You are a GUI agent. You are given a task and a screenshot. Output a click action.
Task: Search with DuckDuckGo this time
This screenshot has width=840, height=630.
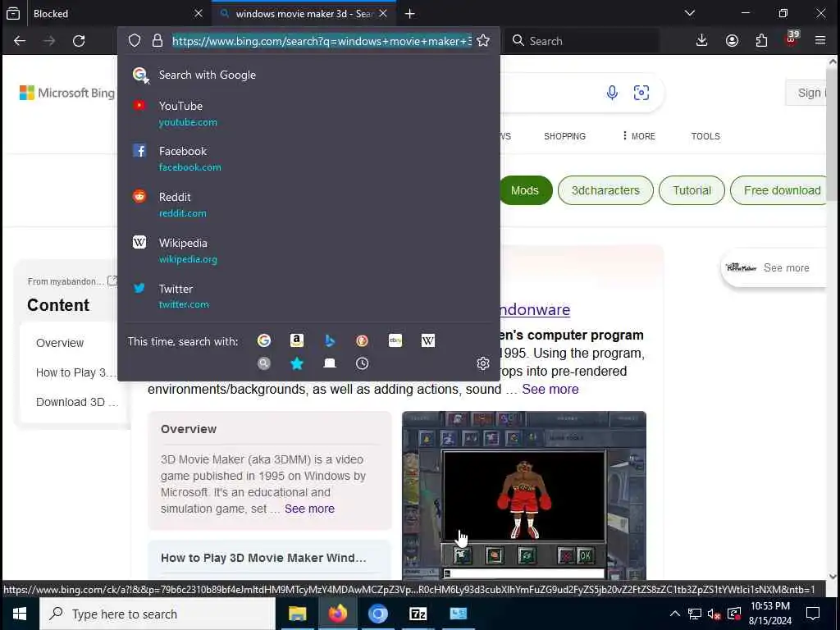362,340
